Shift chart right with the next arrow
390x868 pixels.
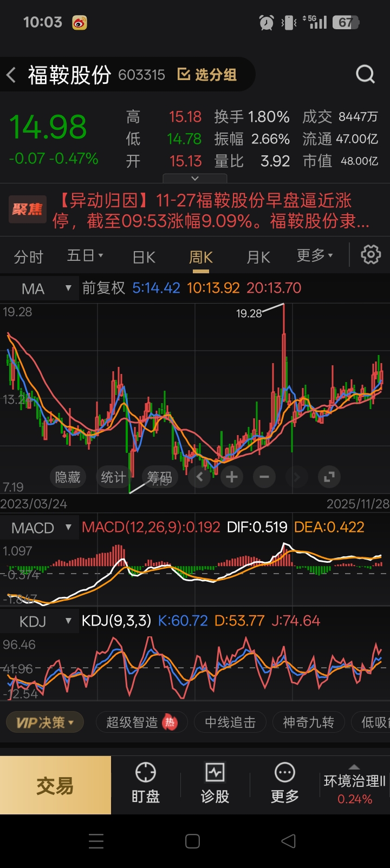pyautogui.click(x=296, y=477)
